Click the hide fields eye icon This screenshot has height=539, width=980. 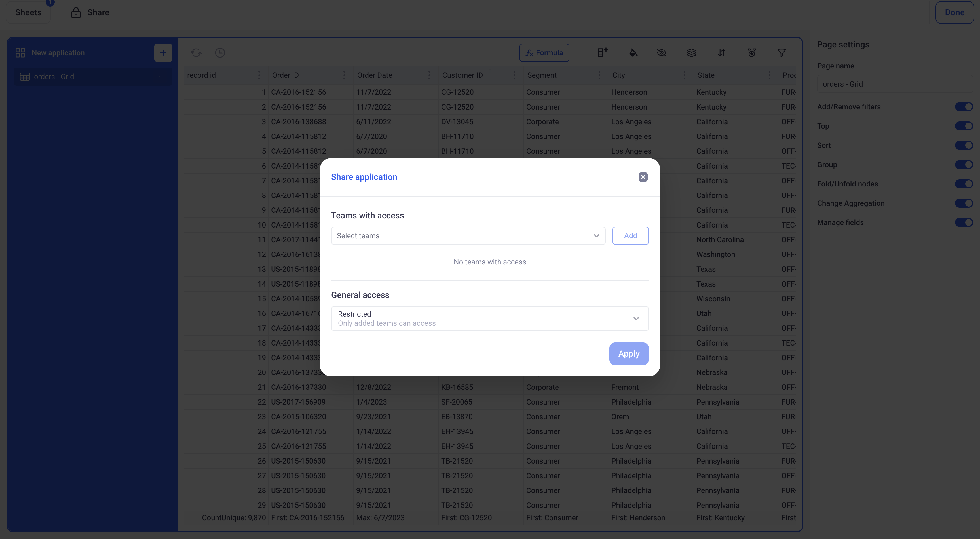click(x=662, y=52)
